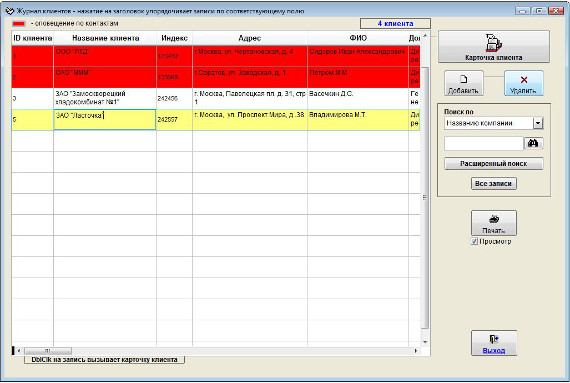
Task: Click the red contact-notification legend swatch
Action: point(19,24)
